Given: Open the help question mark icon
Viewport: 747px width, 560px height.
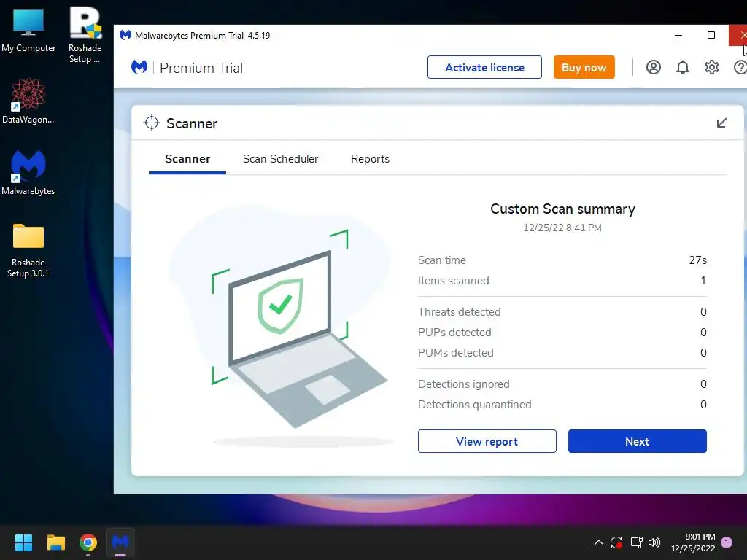Looking at the screenshot, I should pos(740,67).
